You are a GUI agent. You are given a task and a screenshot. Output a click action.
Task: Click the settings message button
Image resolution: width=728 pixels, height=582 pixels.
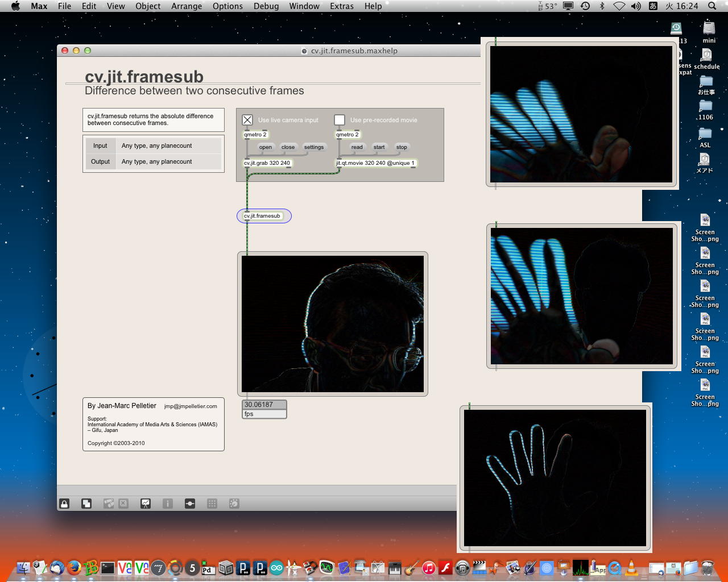click(x=313, y=147)
